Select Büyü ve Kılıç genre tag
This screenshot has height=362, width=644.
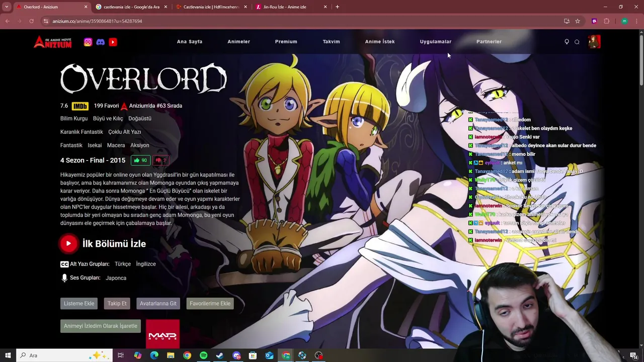pyautogui.click(x=108, y=119)
